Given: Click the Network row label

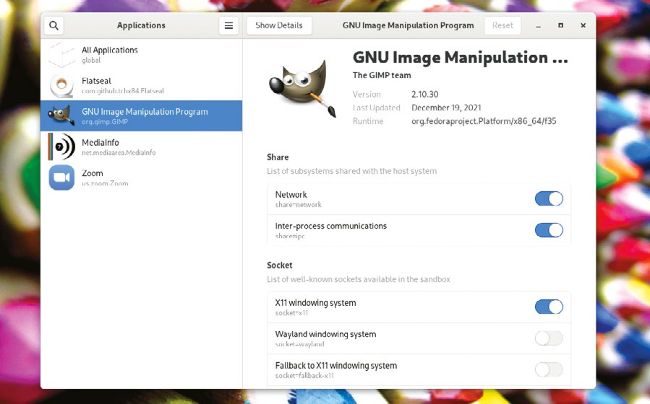Looking at the screenshot, I should click(x=291, y=194).
